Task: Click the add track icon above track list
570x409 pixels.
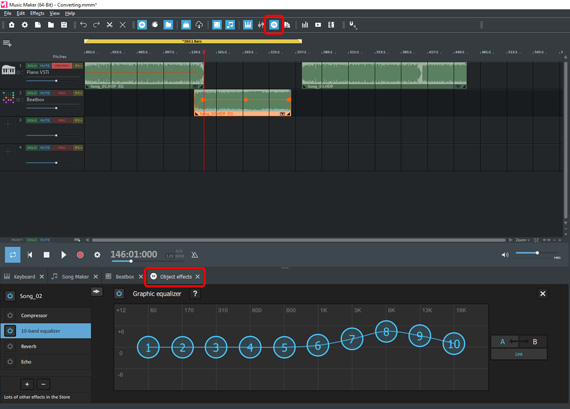Action: click(x=7, y=43)
